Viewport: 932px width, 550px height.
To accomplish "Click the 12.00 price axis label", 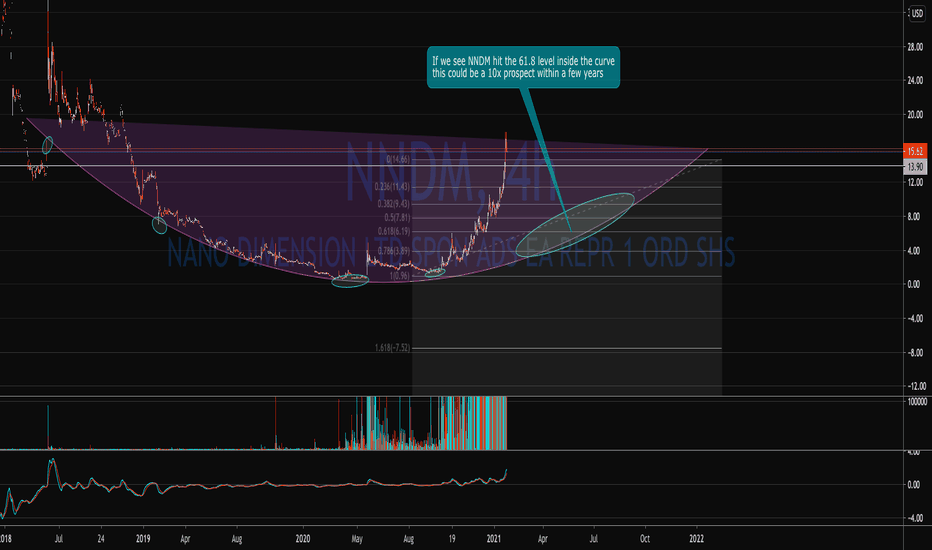I will click(x=915, y=183).
